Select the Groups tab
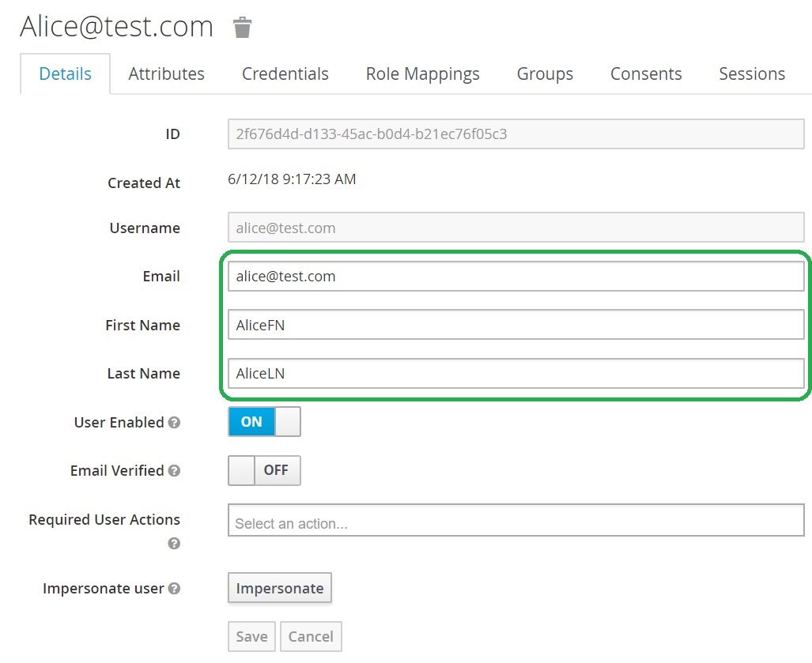 (545, 74)
